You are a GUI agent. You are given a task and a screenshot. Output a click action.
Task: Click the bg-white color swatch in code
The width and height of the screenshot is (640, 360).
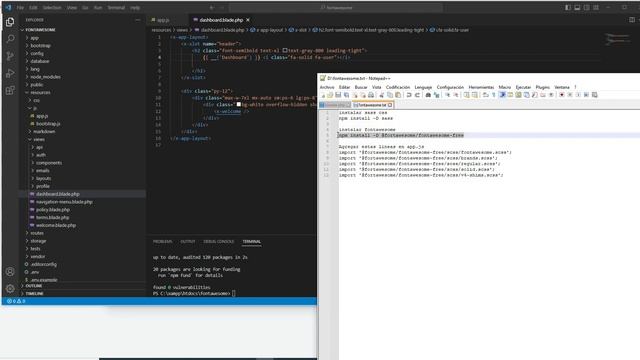pyautogui.click(x=239, y=104)
